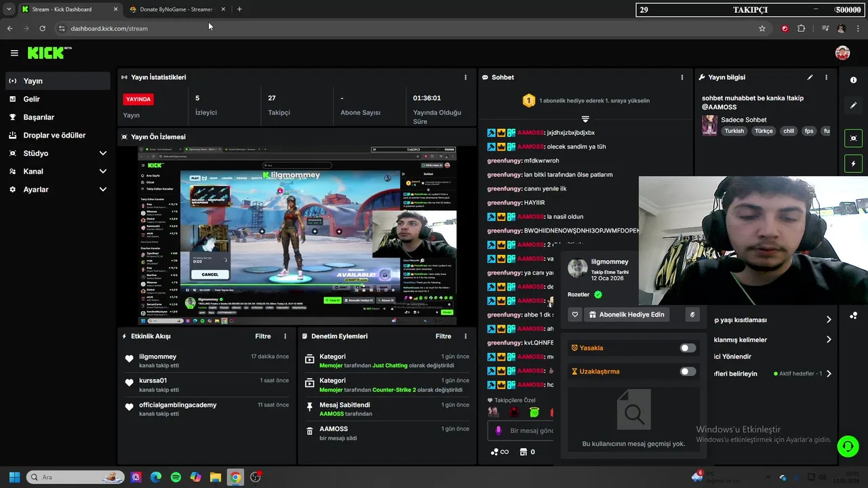
Task: Expand the chat leaderboard arrow
Action: (x=585, y=119)
